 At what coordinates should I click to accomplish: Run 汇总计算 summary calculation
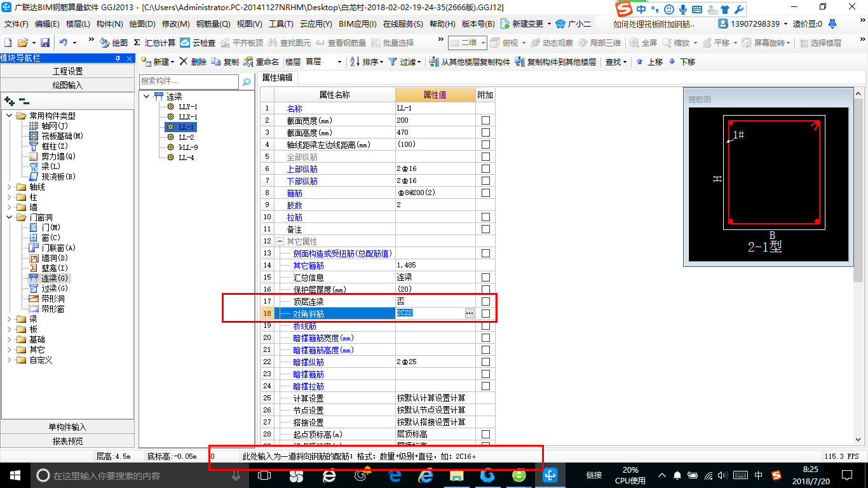154,43
